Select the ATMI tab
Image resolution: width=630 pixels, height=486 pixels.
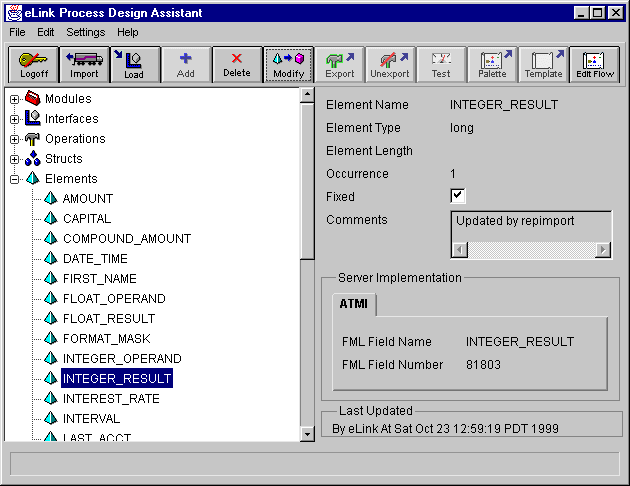tap(354, 304)
